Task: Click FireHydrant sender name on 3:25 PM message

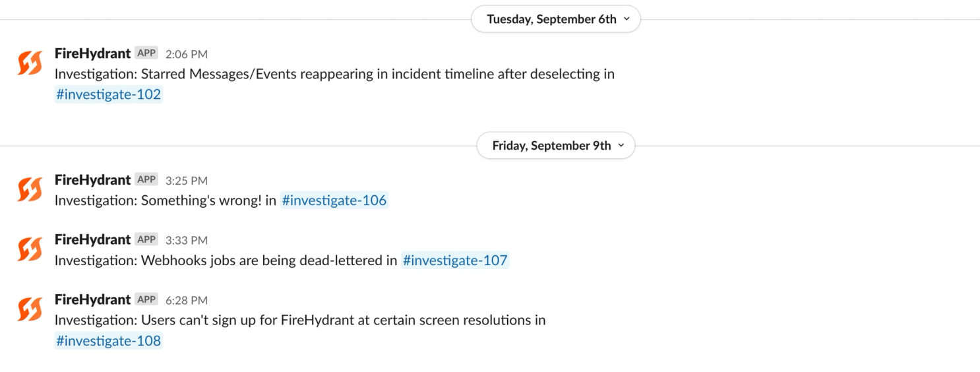Action: pyautogui.click(x=92, y=179)
